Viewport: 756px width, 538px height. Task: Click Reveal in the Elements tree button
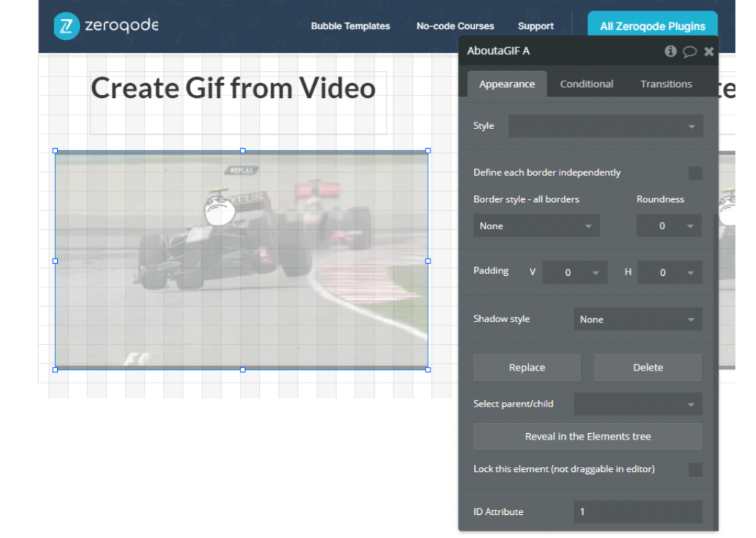coord(588,437)
